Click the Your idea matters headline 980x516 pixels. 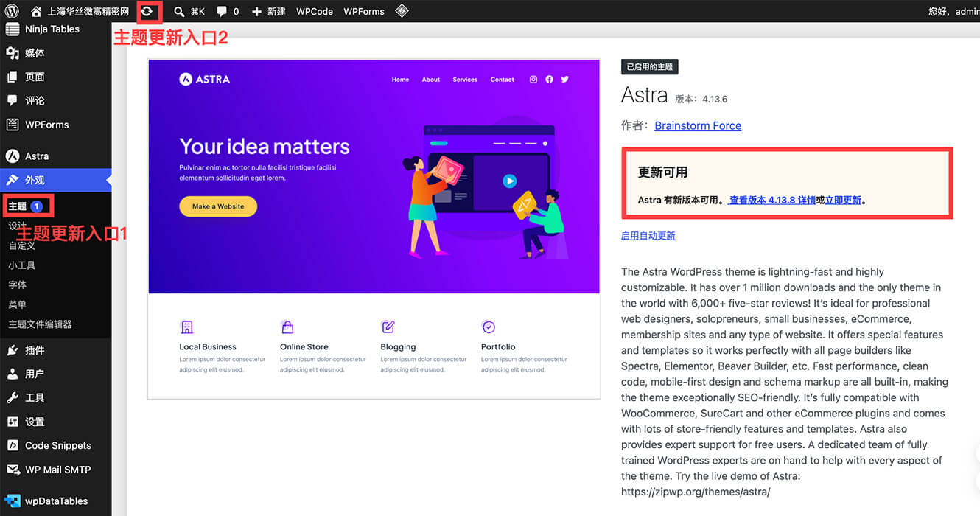click(265, 147)
